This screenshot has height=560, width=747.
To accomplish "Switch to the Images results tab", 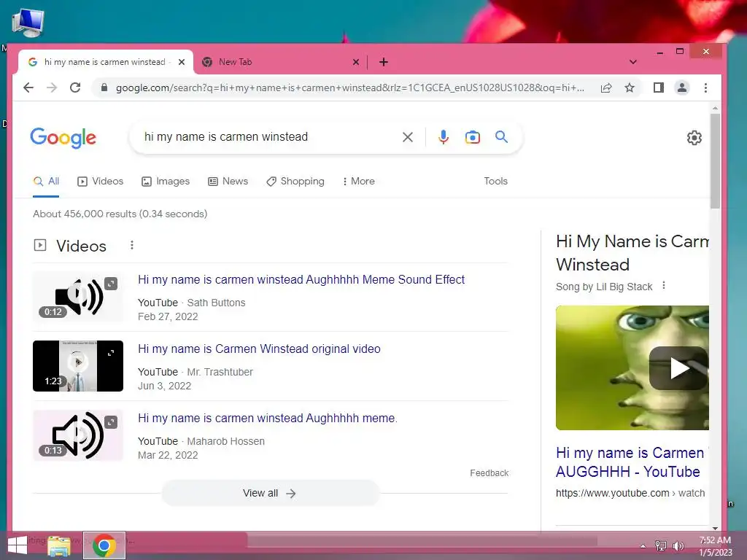I will [166, 182].
